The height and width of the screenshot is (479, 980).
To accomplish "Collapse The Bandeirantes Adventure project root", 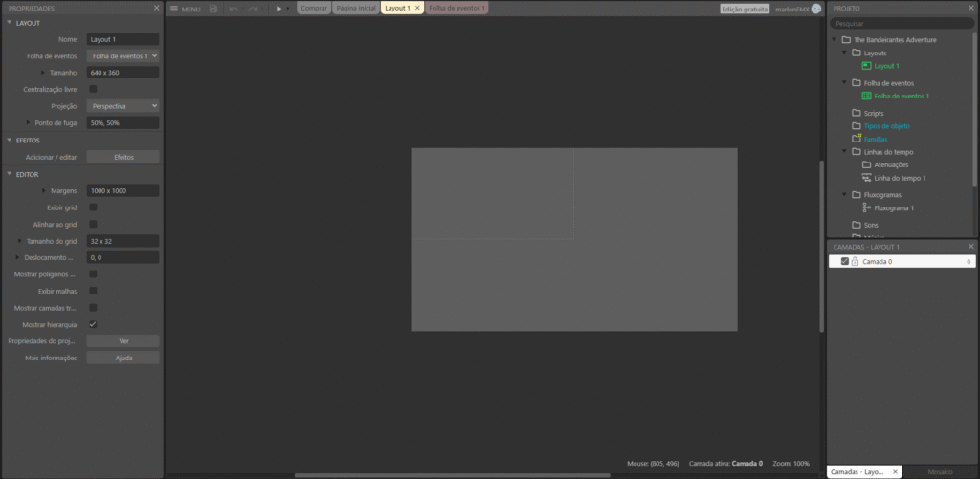I will click(x=835, y=40).
